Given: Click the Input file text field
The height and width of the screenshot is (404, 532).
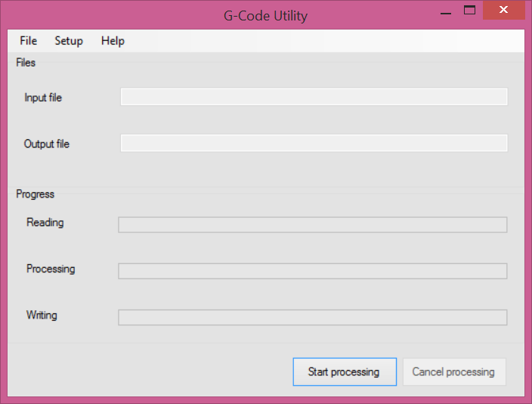Looking at the screenshot, I should [314, 97].
